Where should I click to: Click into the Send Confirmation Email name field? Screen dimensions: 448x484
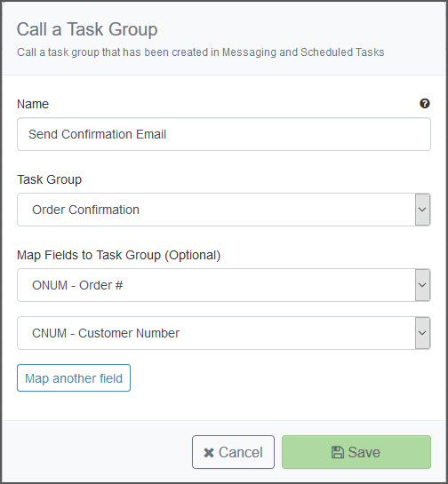(x=224, y=134)
